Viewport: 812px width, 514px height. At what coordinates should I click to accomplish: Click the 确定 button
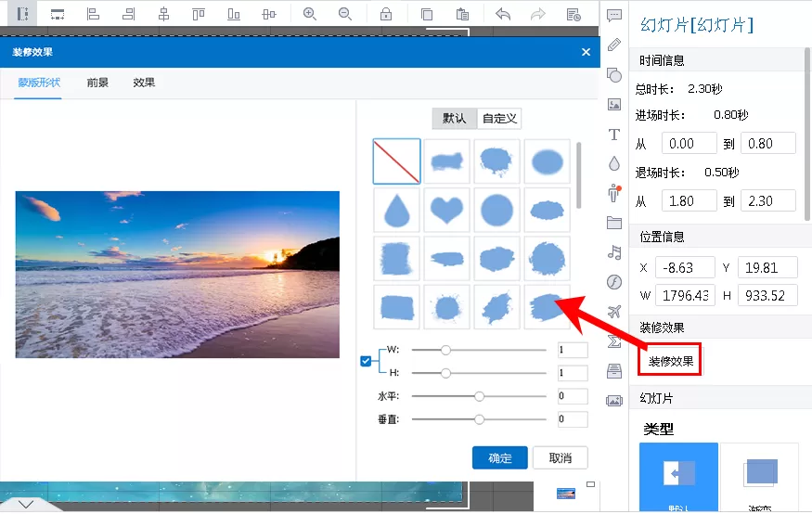pyautogui.click(x=500, y=457)
